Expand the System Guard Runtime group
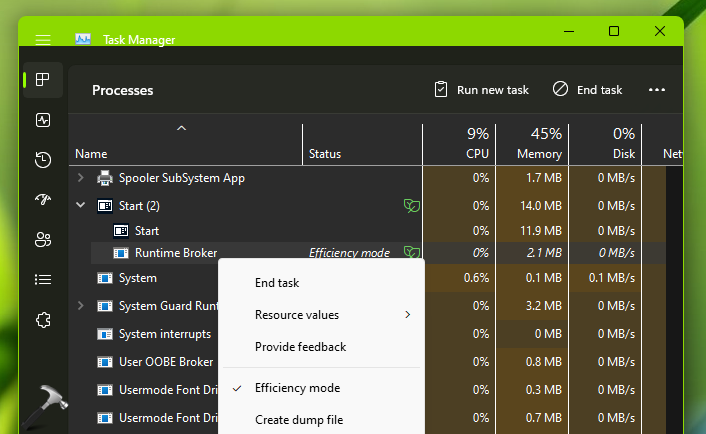This screenshot has height=434, width=706. pos(80,306)
